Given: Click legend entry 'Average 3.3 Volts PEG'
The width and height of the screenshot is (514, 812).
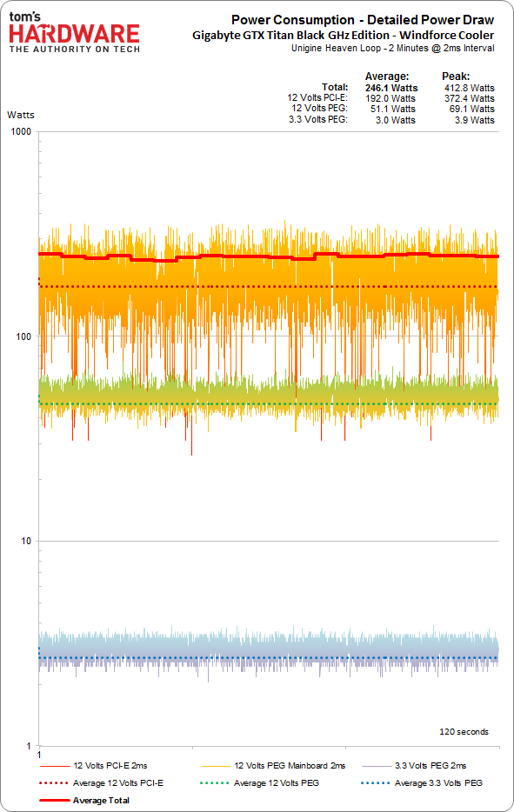Looking at the screenshot, I should click(422, 783).
